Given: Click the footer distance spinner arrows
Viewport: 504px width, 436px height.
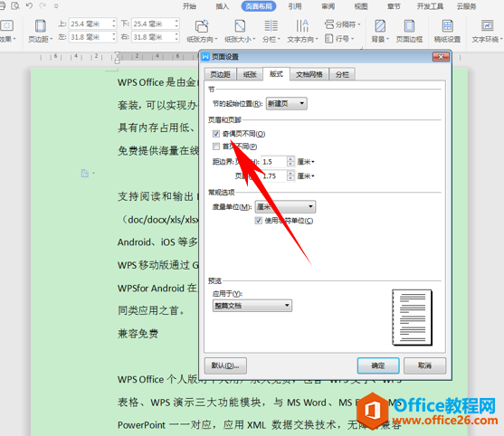Looking at the screenshot, I should pos(290,175).
